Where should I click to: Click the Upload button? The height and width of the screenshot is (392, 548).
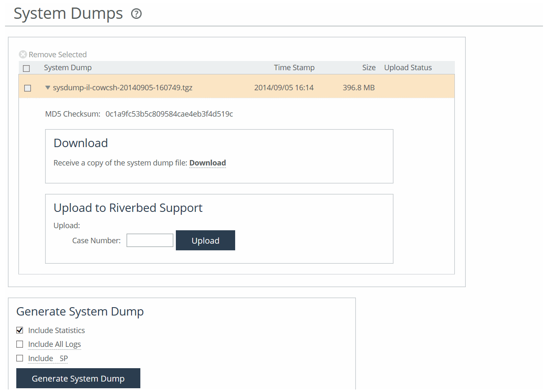point(205,240)
